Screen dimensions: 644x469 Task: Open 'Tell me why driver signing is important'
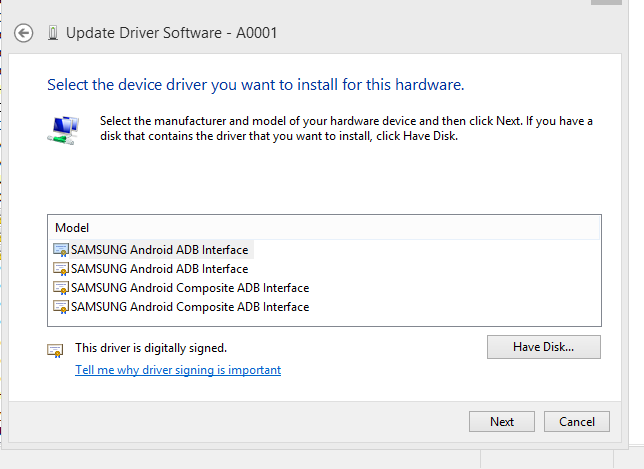pyautogui.click(x=178, y=370)
